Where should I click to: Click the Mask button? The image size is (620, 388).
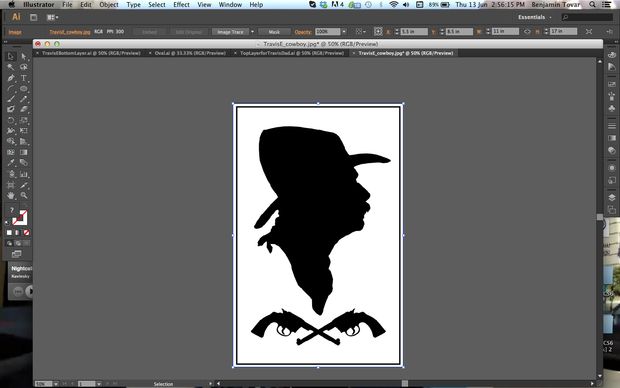274,32
